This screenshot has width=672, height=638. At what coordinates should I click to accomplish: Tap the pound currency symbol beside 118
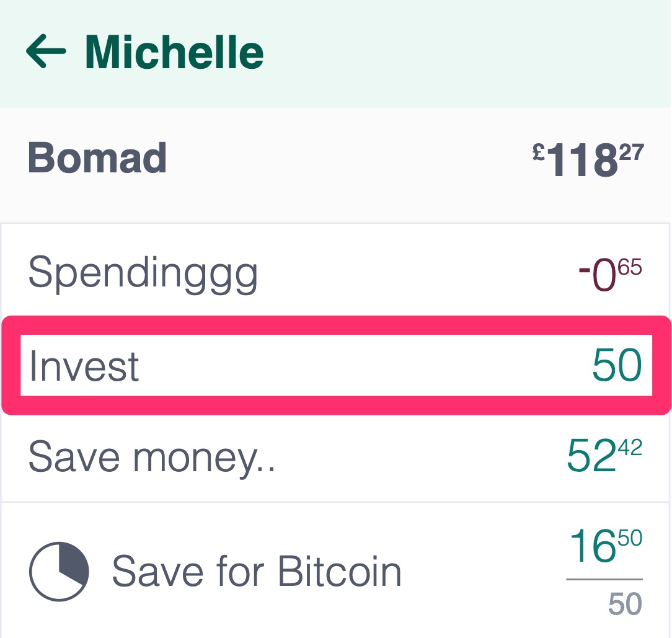538,152
